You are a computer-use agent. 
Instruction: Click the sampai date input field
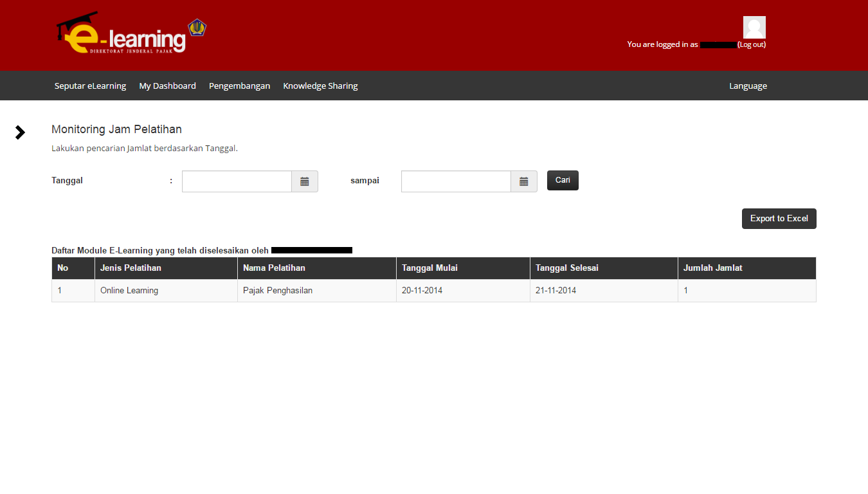(x=456, y=181)
